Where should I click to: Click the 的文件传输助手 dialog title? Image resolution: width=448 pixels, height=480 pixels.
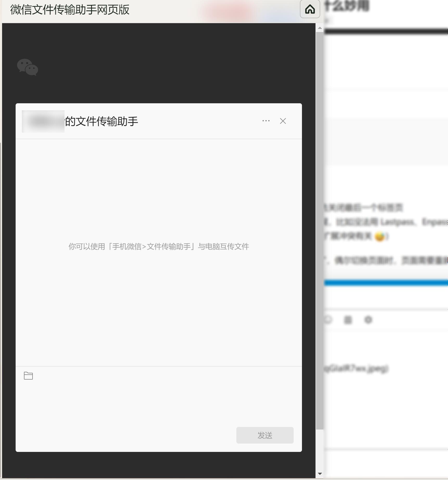(102, 121)
